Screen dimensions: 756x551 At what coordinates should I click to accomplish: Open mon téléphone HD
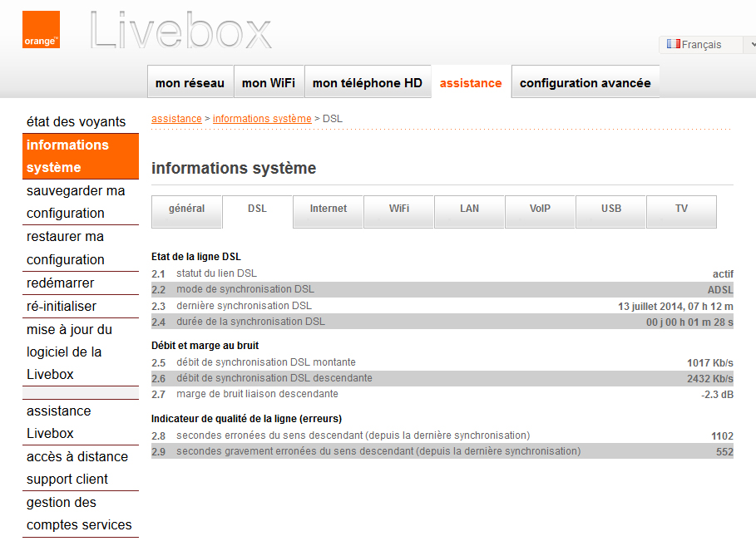coord(368,82)
